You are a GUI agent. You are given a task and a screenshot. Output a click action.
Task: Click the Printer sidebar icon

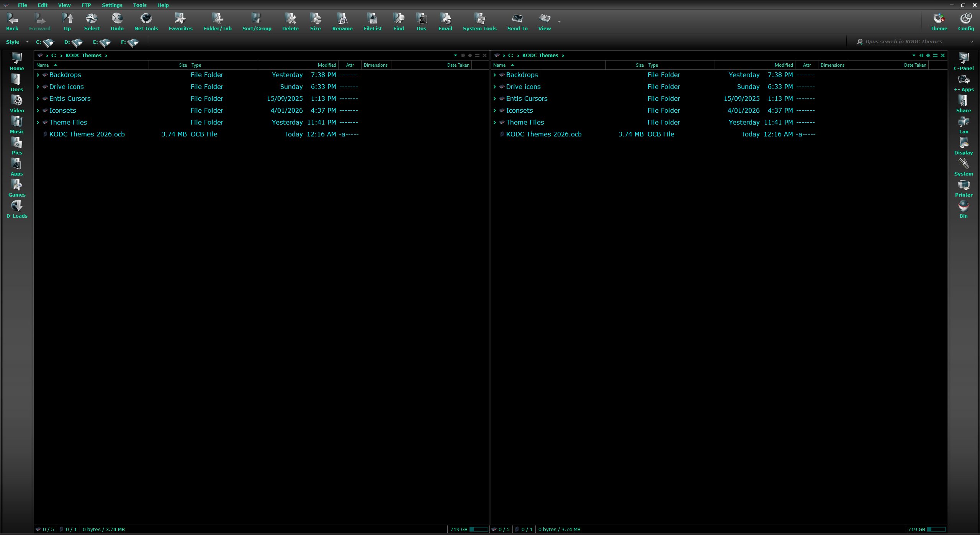pyautogui.click(x=964, y=189)
